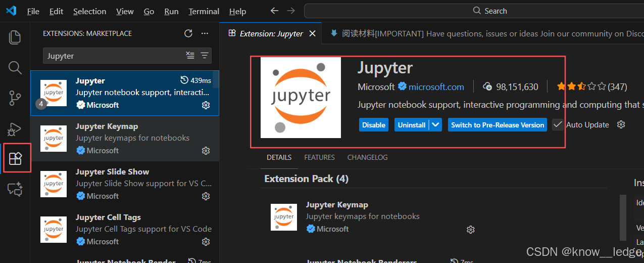Viewport: 644px width, 263px height.
Task: Open the Explorer view in activity bar
Action: 15,37
